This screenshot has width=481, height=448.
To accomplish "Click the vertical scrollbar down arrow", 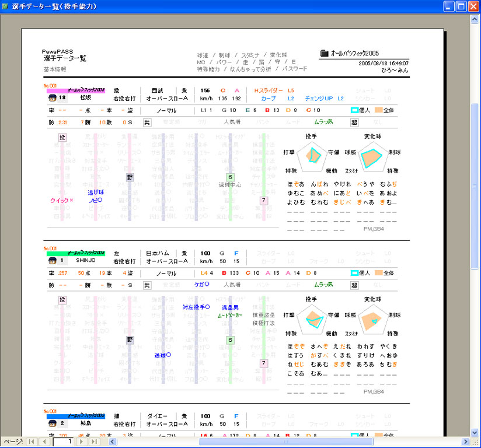I will tap(475, 433).
